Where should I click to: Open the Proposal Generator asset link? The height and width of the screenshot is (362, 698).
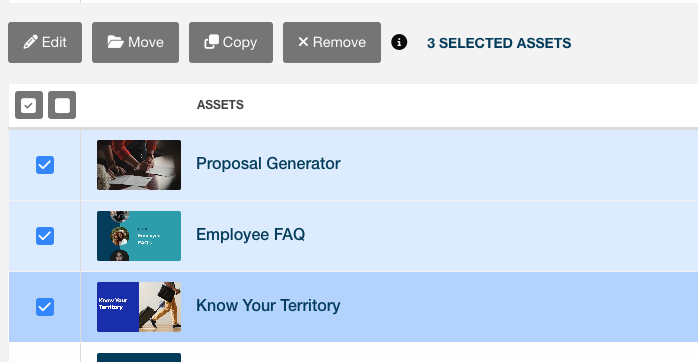pyautogui.click(x=268, y=164)
